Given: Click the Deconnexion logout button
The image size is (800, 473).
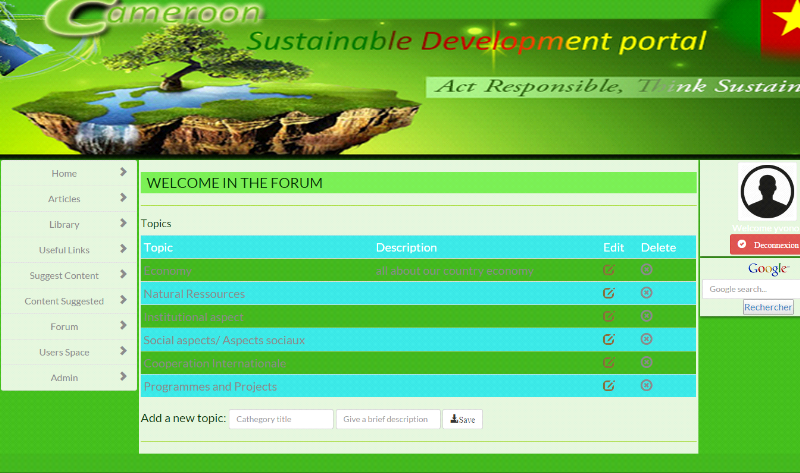Looking at the screenshot, I should (765, 244).
